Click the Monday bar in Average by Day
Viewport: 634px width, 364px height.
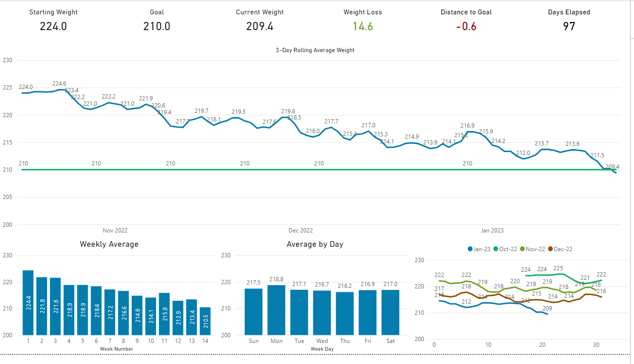coord(276,310)
